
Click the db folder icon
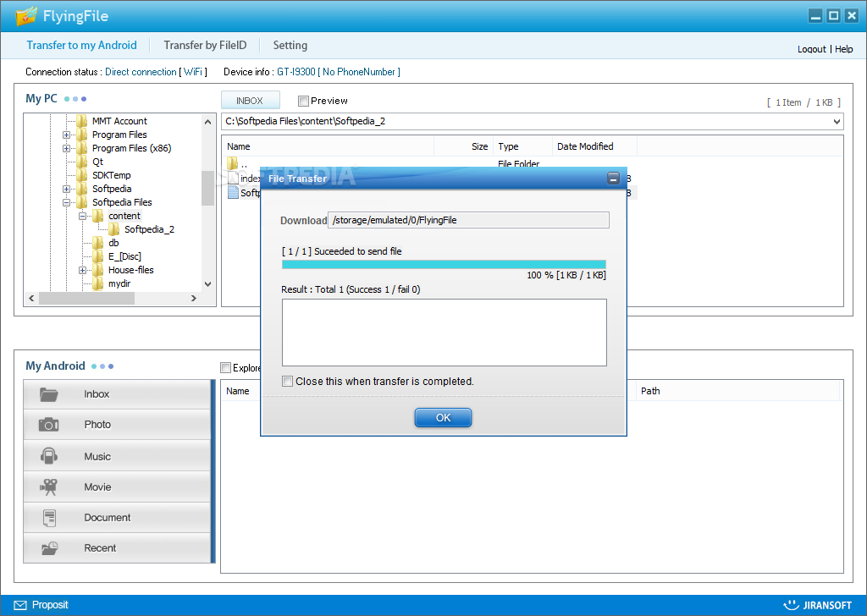[x=98, y=243]
